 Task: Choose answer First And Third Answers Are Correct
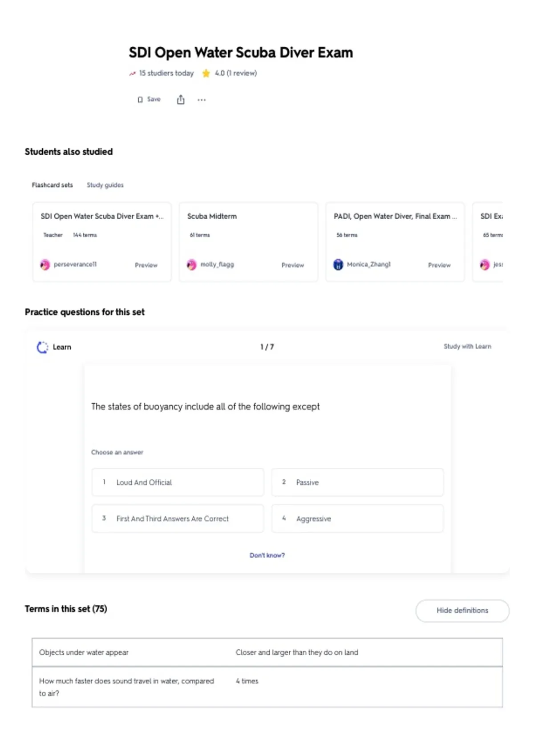coord(178,519)
